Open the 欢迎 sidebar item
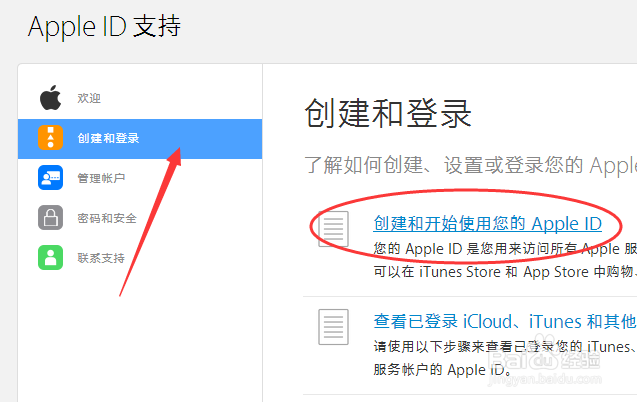This screenshot has height=402, width=637. (x=140, y=98)
